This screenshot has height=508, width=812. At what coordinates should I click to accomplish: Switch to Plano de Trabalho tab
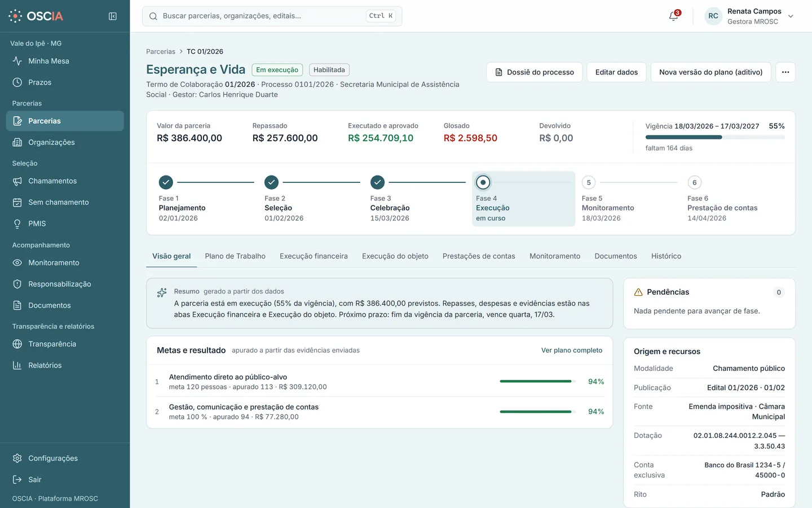click(x=235, y=256)
